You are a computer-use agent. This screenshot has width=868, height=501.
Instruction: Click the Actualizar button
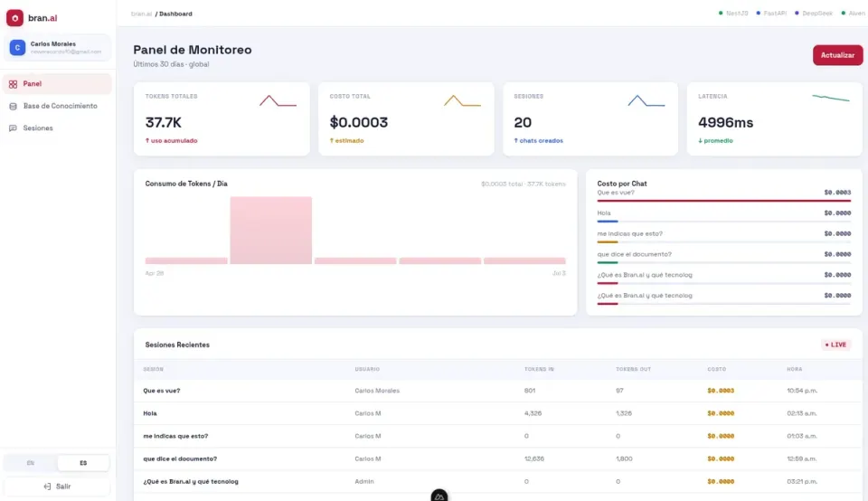pos(837,55)
